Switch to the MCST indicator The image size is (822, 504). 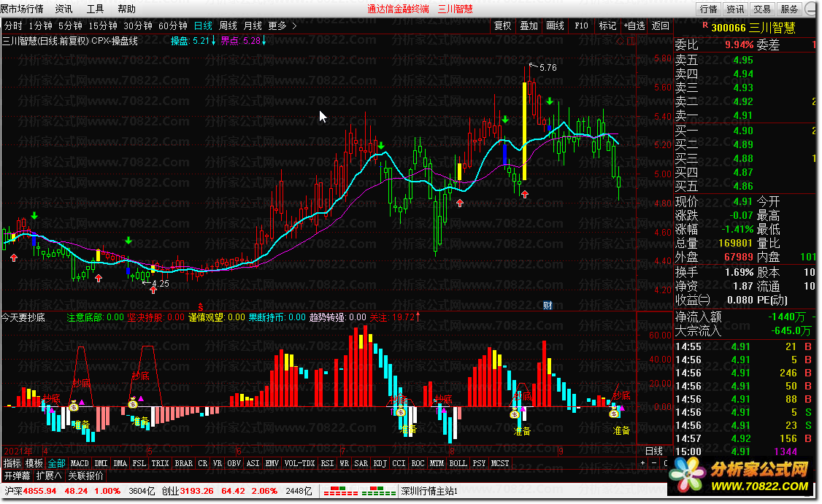500,463
